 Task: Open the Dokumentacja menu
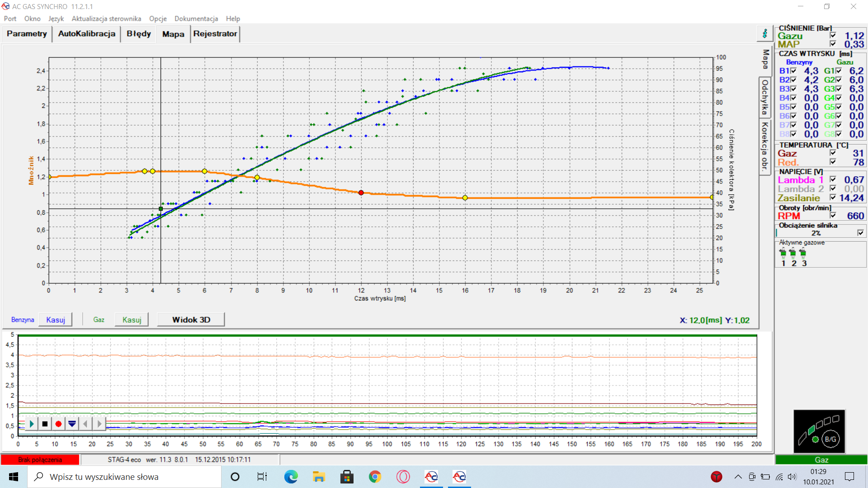pos(196,19)
